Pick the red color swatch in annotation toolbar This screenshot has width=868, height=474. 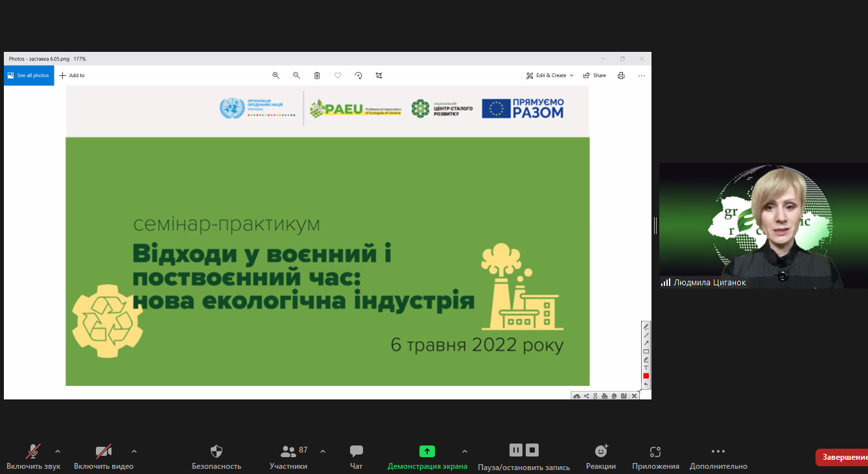(646, 376)
